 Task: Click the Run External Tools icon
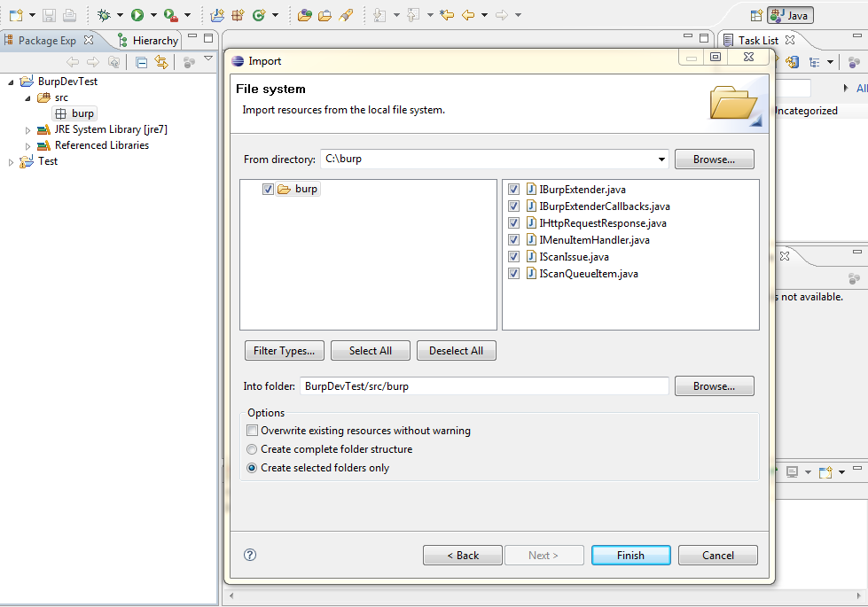171,15
